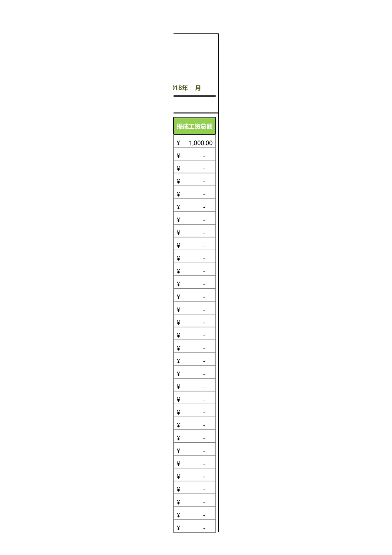Click the 提成工资总额 column header
392x555 pixels.
pyautogui.click(x=194, y=126)
